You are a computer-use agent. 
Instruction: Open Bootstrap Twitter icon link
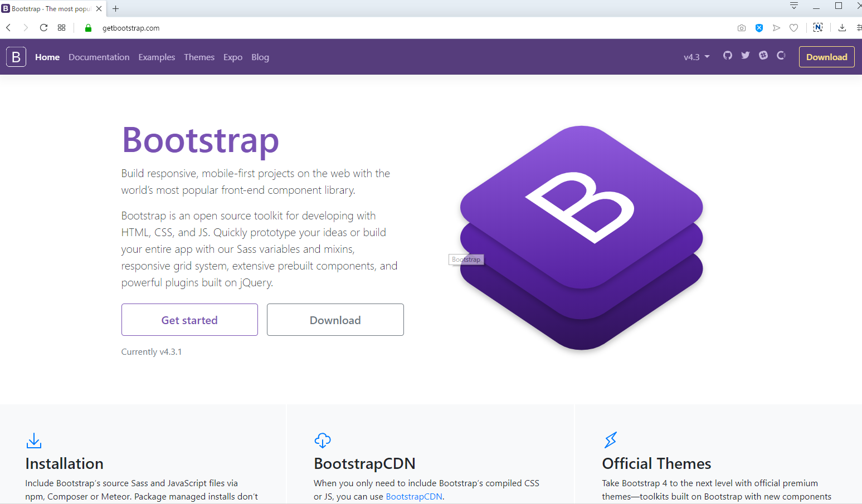click(746, 55)
